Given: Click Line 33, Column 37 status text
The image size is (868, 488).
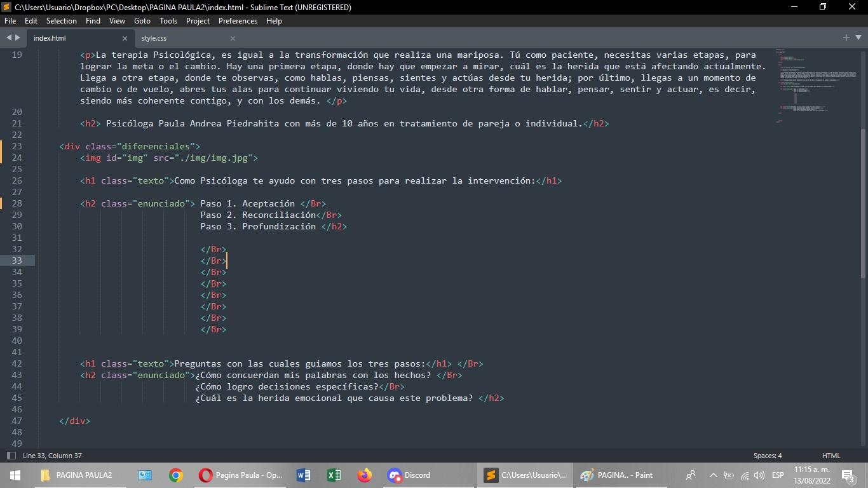Looking at the screenshot, I should tap(52, 456).
